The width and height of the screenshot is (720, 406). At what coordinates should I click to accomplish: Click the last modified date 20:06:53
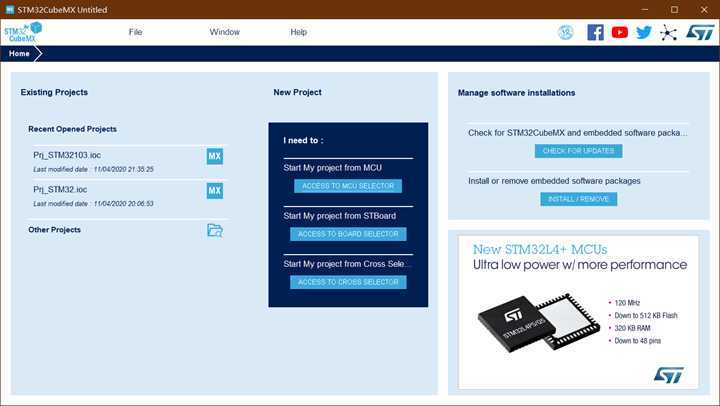click(x=94, y=204)
